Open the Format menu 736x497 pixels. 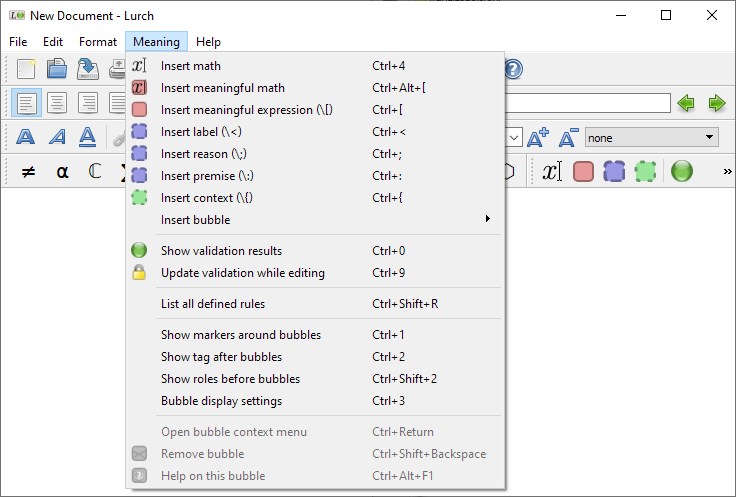coord(98,42)
